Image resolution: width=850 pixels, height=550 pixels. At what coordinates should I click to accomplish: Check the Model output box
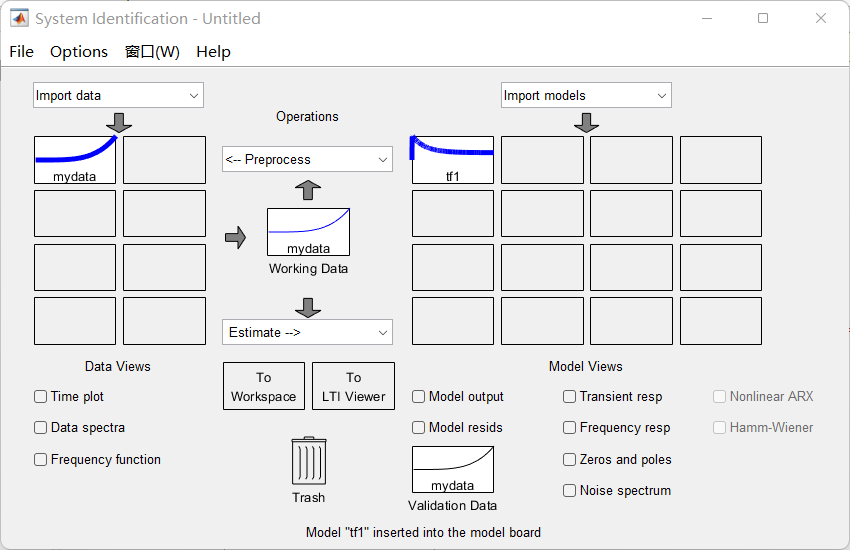click(x=418, y=397)
